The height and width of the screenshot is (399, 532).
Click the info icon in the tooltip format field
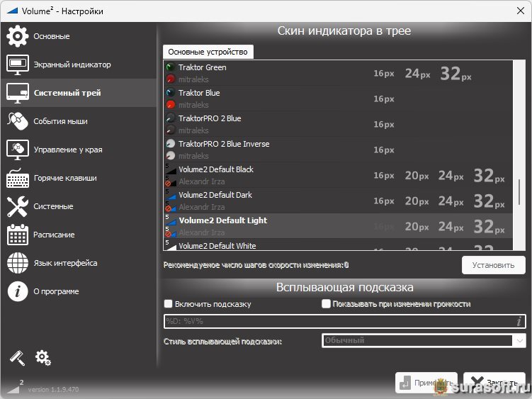[x=519, y=321]
